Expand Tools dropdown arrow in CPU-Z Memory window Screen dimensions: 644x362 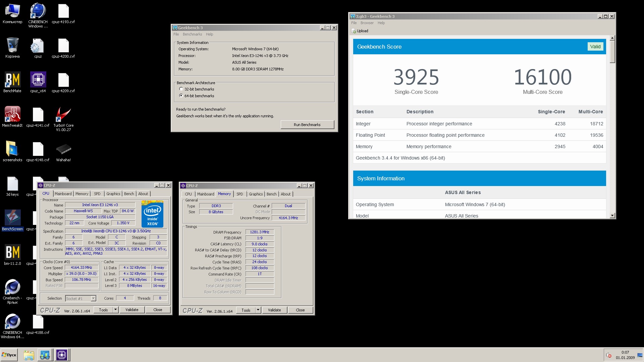tap(258, 310)
